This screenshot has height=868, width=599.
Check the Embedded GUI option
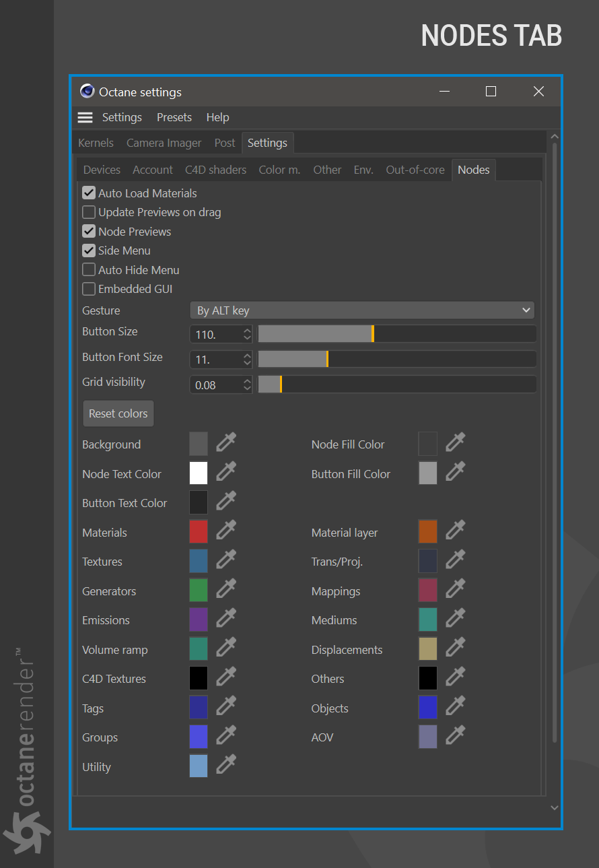(x=89, y=289)
